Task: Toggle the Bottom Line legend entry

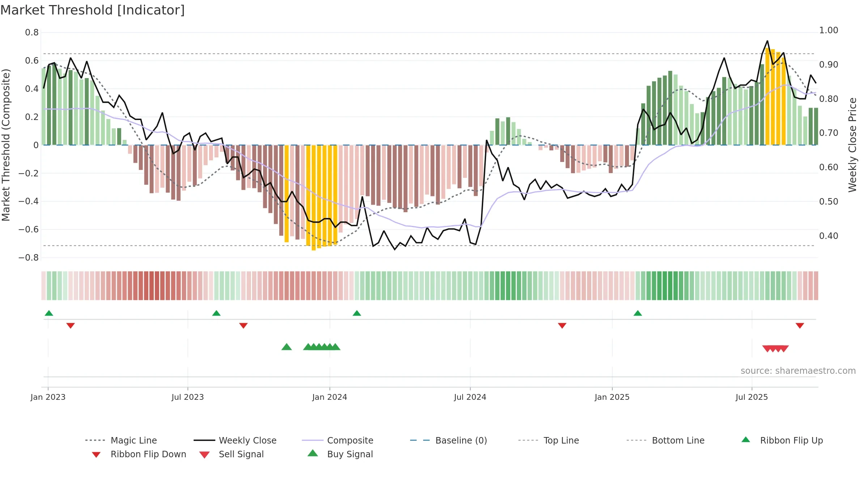Action: (665, 440)
